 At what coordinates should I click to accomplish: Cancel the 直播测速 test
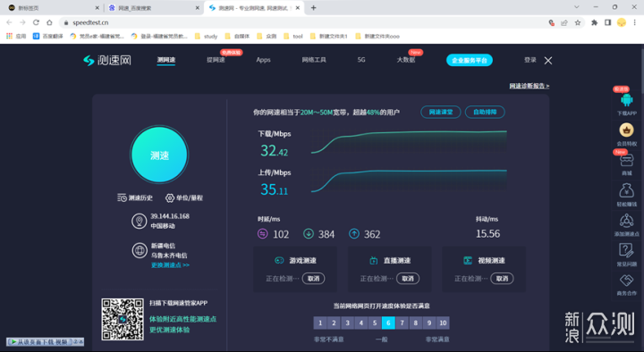tap(408, 279)
